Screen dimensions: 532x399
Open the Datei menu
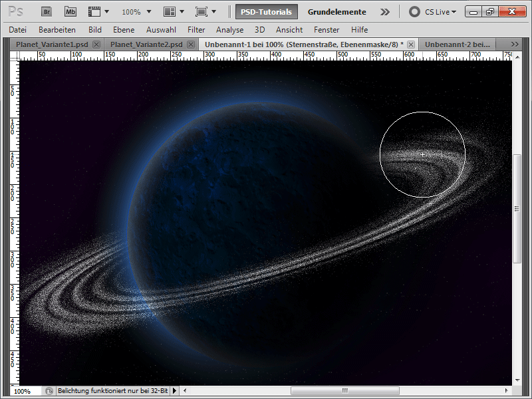pos(18,30)
